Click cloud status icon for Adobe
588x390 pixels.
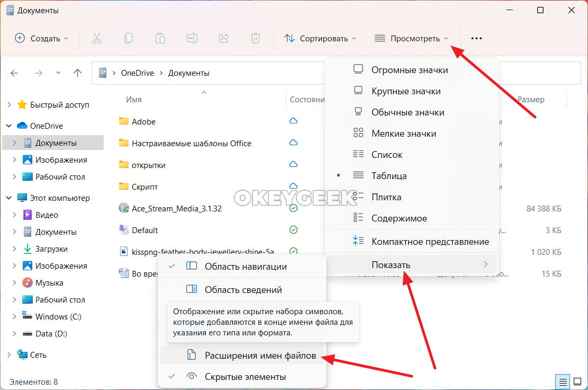point(294,121)
